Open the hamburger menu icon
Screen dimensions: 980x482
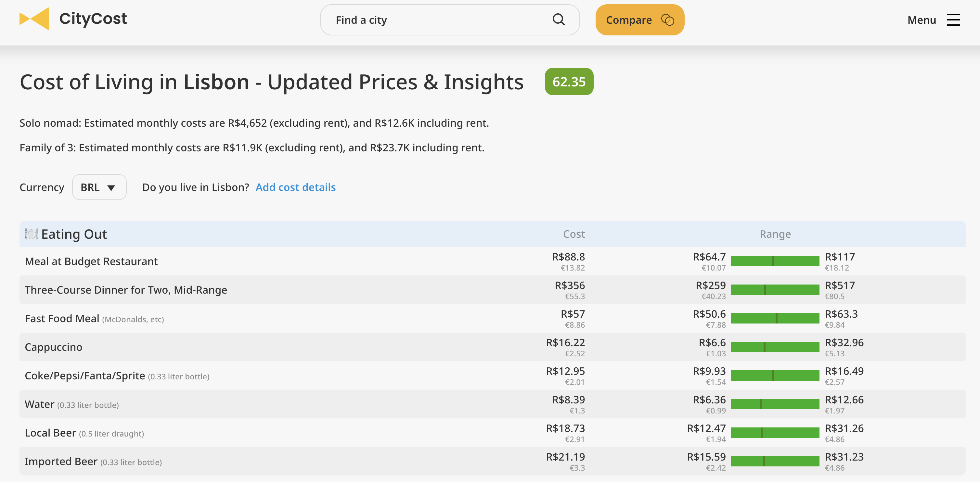pos(953,20)
